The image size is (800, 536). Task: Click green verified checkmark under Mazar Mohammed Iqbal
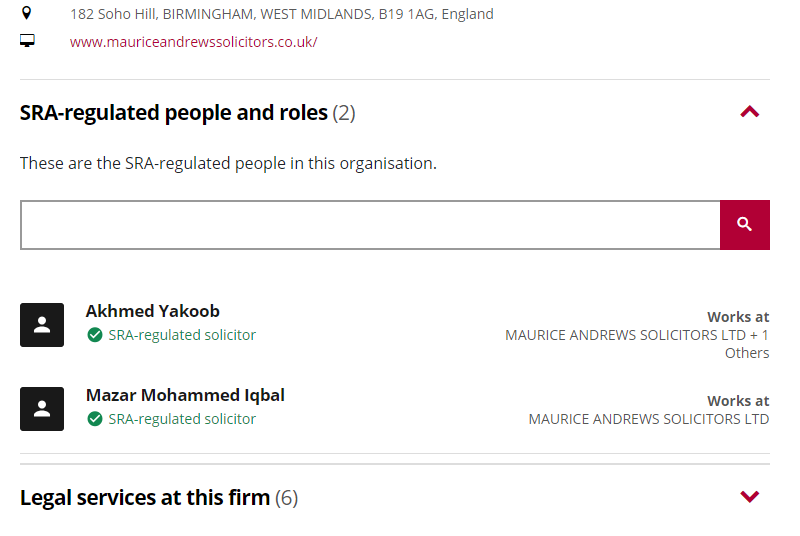click(x=95, y=419)
